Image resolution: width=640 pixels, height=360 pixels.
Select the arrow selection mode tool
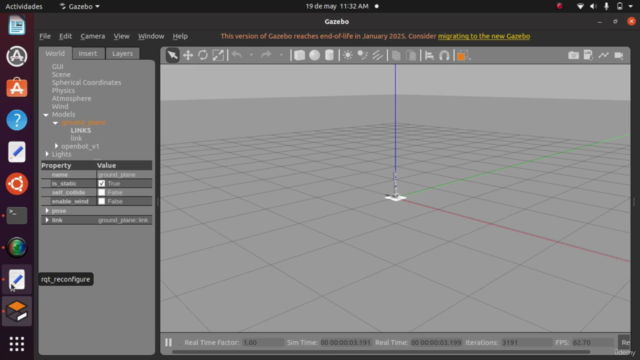point(173,55)
